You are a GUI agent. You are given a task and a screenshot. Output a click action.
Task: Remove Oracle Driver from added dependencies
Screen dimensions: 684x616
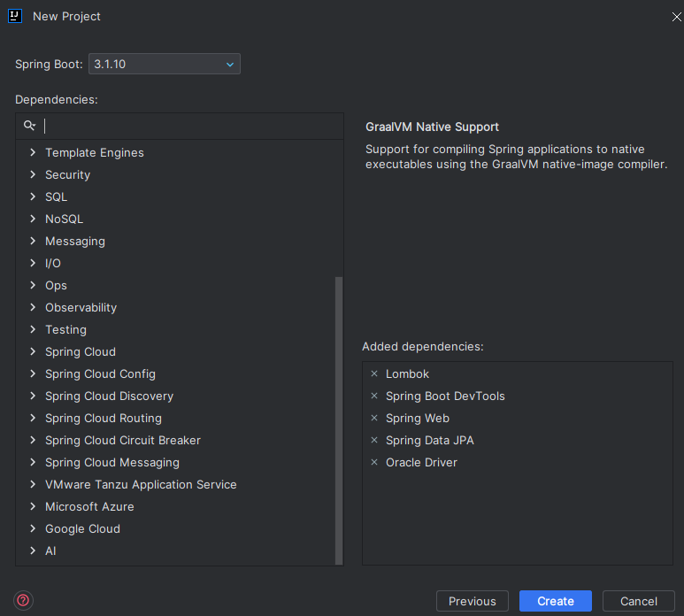pyautogui.click(x=373, y=462)
